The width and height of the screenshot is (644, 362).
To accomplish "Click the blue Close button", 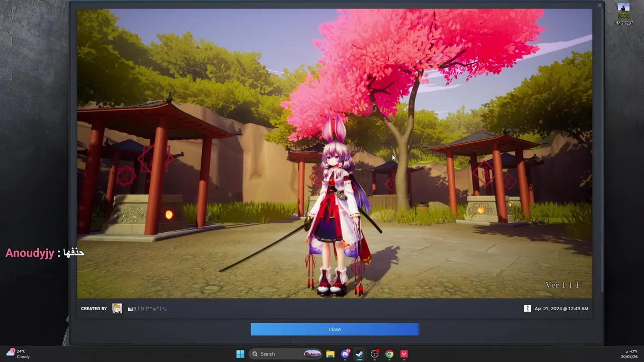I will (x=335, y=329).
